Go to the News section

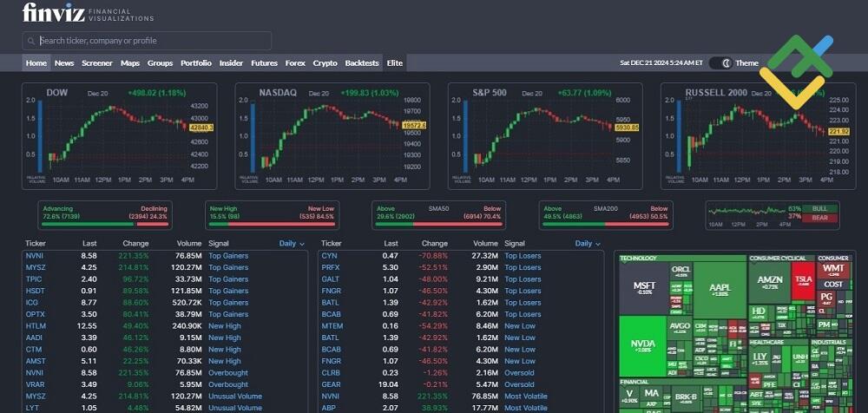[64, 63]
